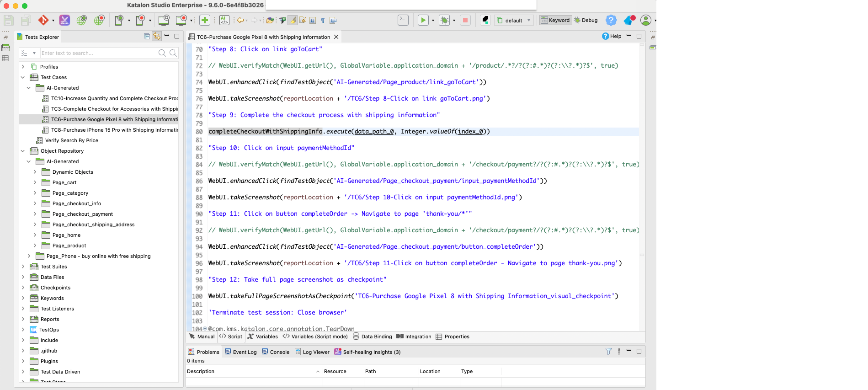Open the Git toolbar icon
Screen dimensions: 868x390
[x=43, y=20]
